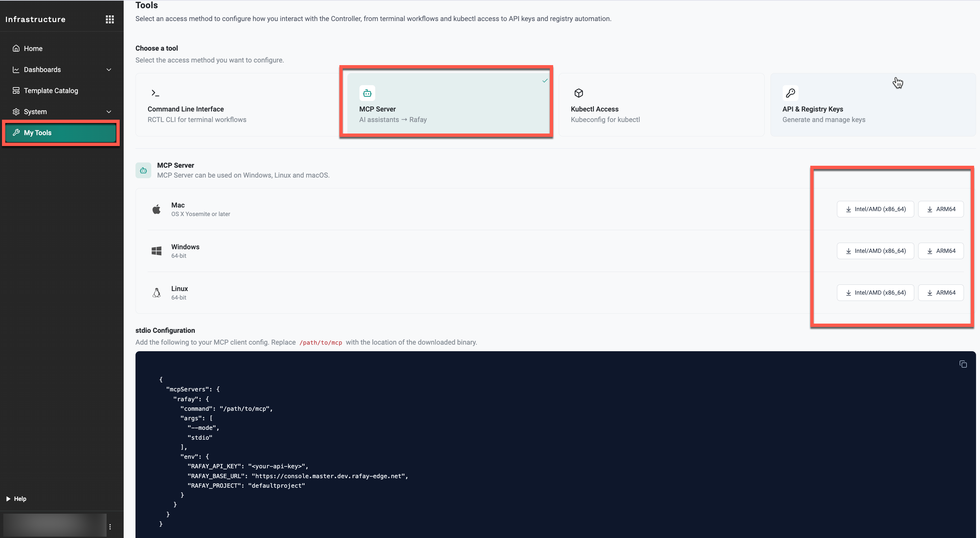Select the Kubectl Access tool card

click(662, 105)
